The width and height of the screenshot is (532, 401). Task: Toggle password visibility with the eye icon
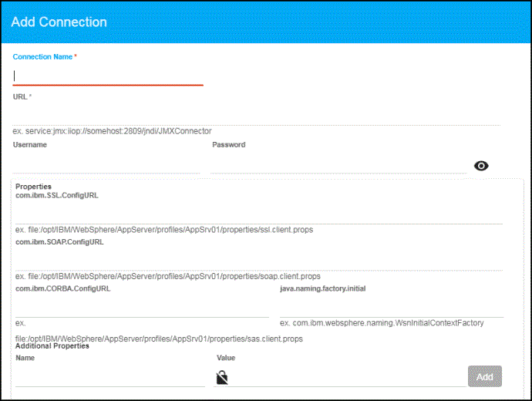click(481, 166)
